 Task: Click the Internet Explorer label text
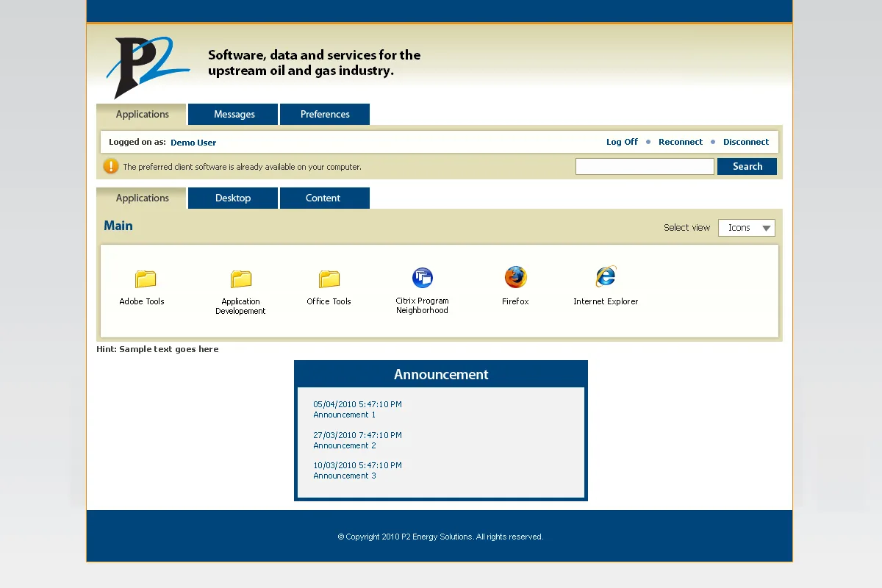(606, 301)
